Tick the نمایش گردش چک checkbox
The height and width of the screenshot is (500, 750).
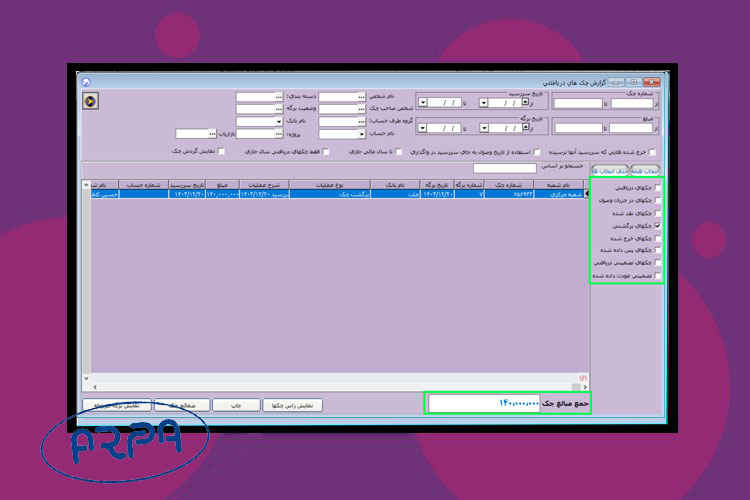tap(221, 152)
